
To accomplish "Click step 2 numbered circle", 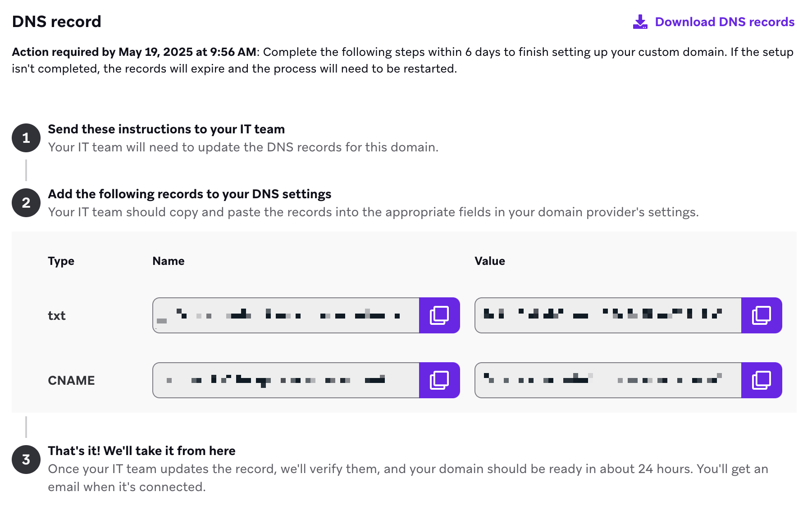I will pyautogui.click(x=26, y=202).
